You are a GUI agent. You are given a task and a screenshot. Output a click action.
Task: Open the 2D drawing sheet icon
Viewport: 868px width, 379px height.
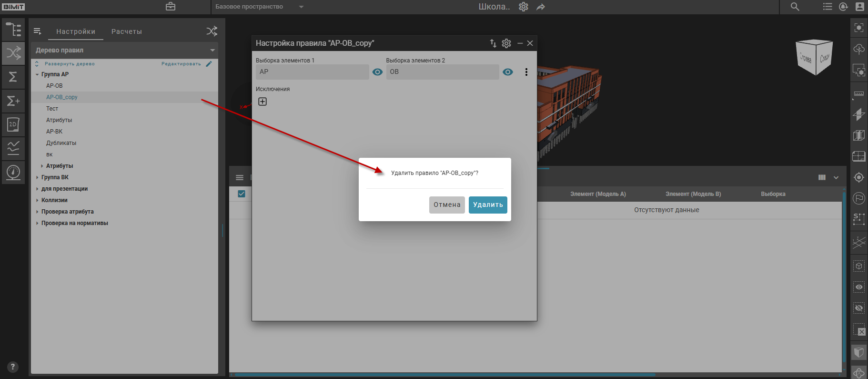coord(13,124)
